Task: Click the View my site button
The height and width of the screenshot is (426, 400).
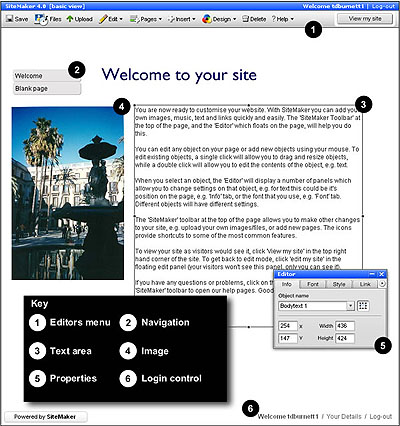Action: (x=365, y=19)
